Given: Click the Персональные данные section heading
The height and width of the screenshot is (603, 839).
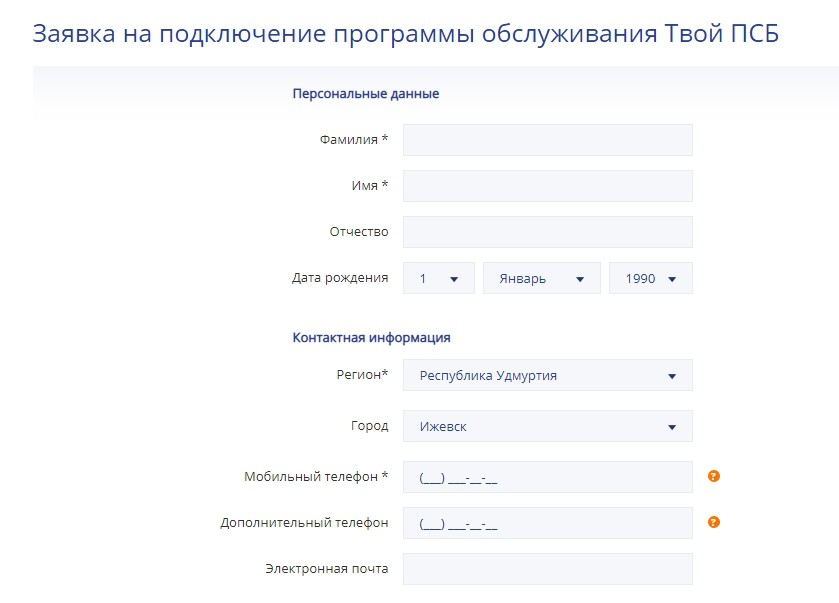Looking at the screenshot, I should [x=365, y=94].
